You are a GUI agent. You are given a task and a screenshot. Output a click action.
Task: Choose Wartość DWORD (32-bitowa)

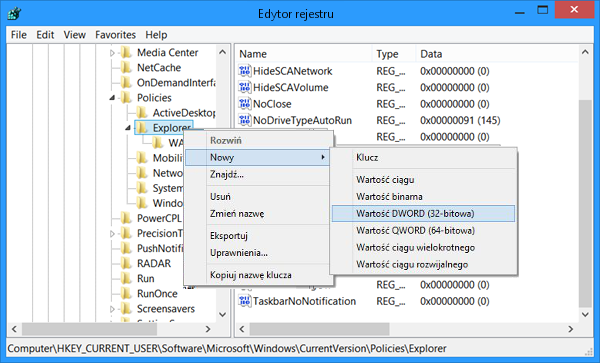(423, 213)
